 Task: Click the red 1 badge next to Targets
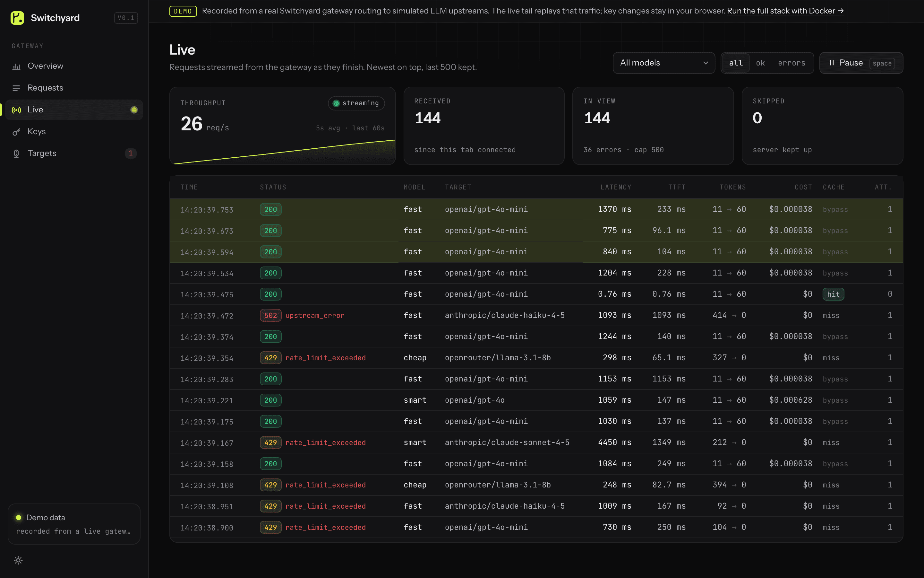pyautogui.click(x=131, y=153)
